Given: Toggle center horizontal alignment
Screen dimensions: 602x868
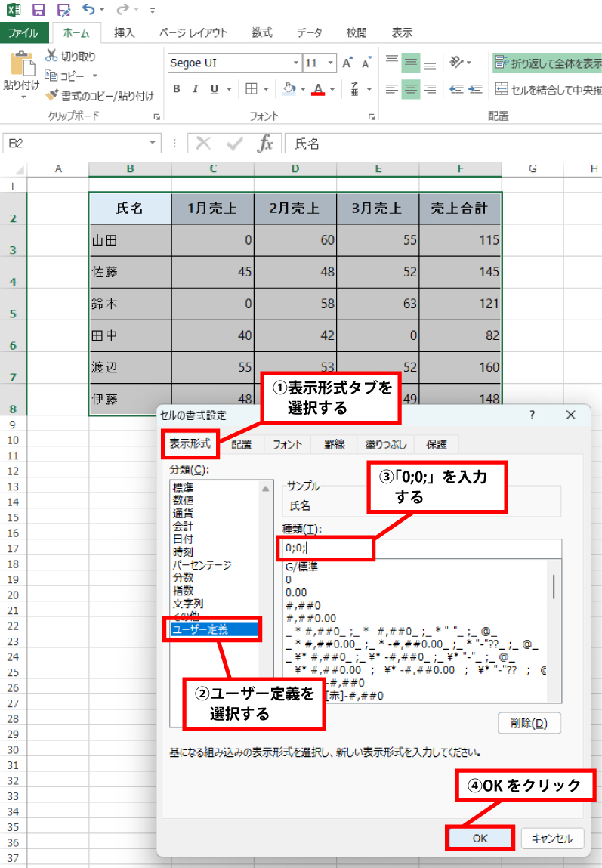Looking at the screenshot, I should click(411, 89).
